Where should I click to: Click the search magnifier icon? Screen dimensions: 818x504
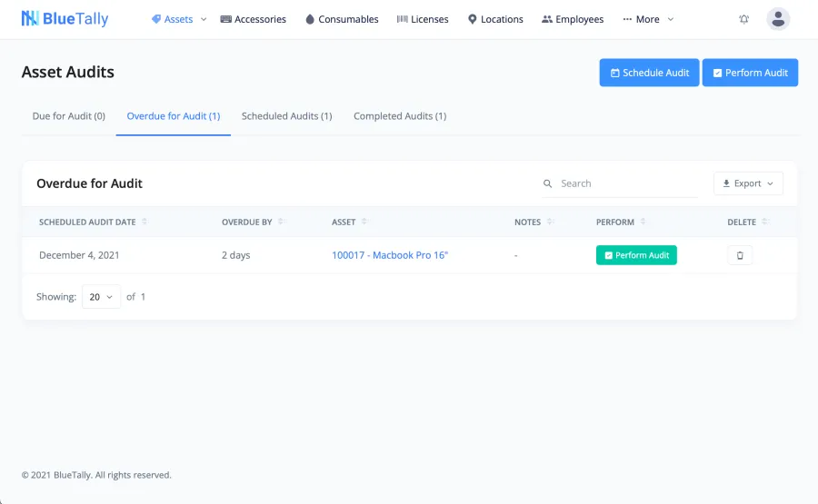(x=547, y=183)
